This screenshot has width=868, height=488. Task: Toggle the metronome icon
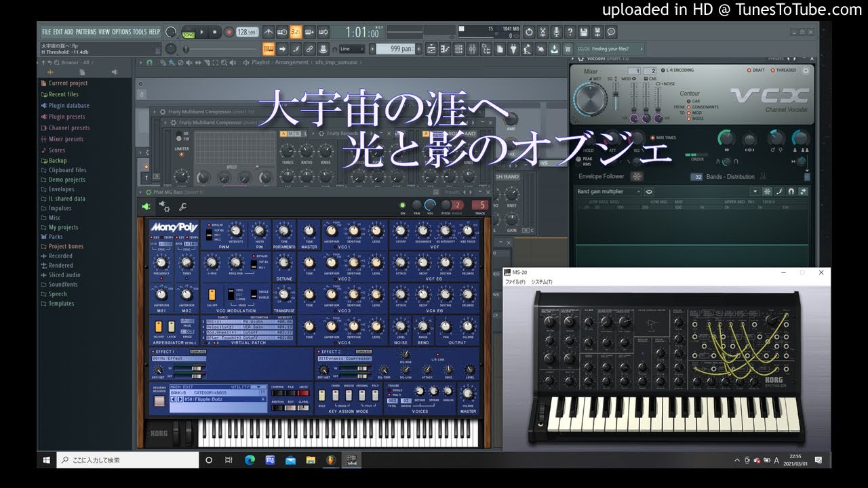click(x=269, y=32)
